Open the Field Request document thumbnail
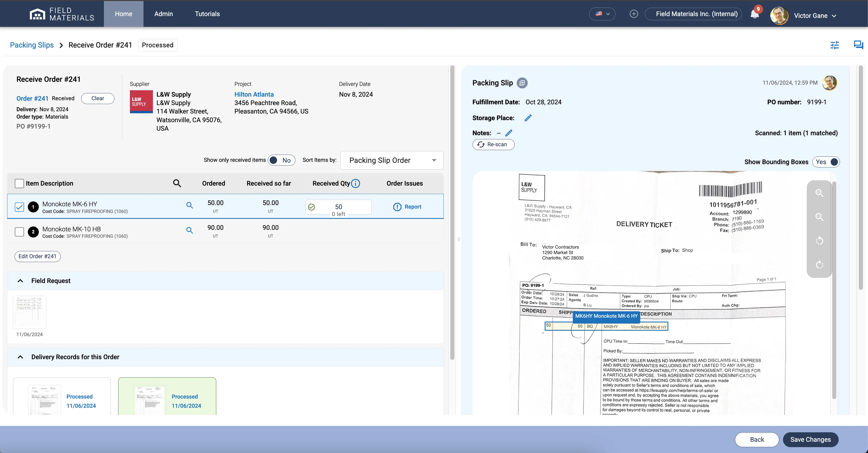This screenshot has height=453, width=868. coord(30,312)
